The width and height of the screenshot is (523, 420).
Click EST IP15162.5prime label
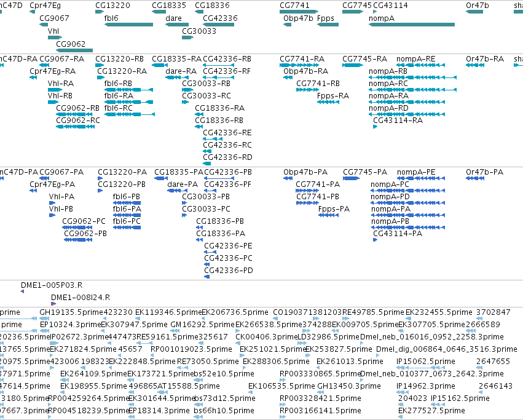click(x=460, y=398)
